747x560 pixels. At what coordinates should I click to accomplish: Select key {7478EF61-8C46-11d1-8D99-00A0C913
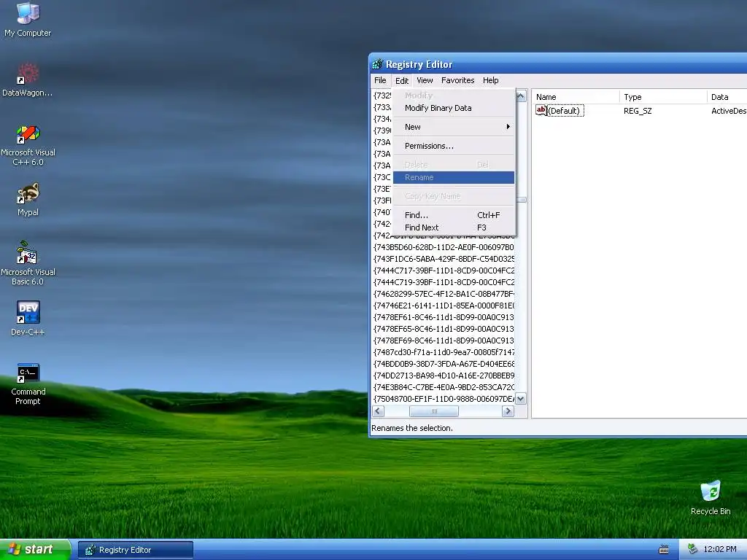click(x=444, y=317)
